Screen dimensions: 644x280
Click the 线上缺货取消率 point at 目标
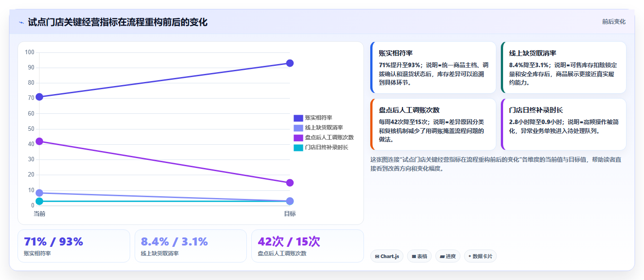point(290,201)
